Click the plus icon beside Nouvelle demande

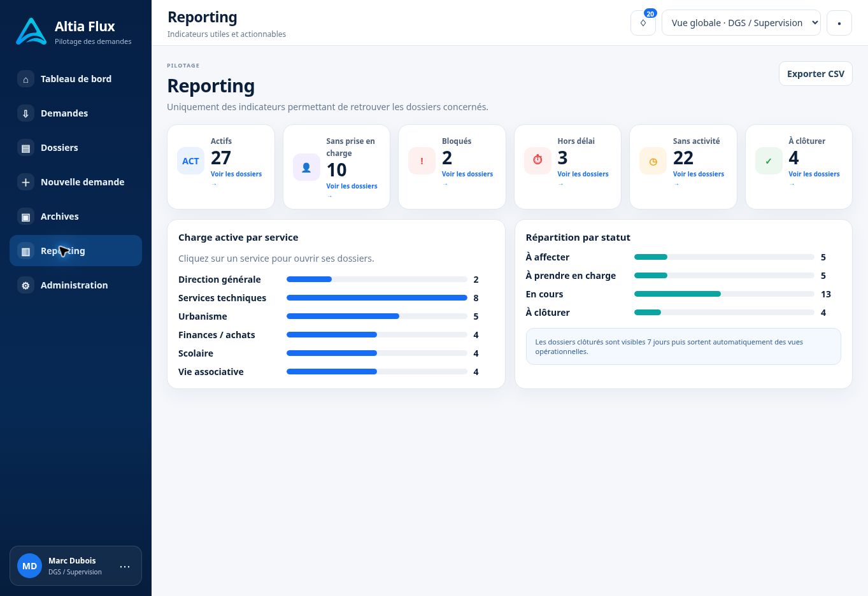25,182
